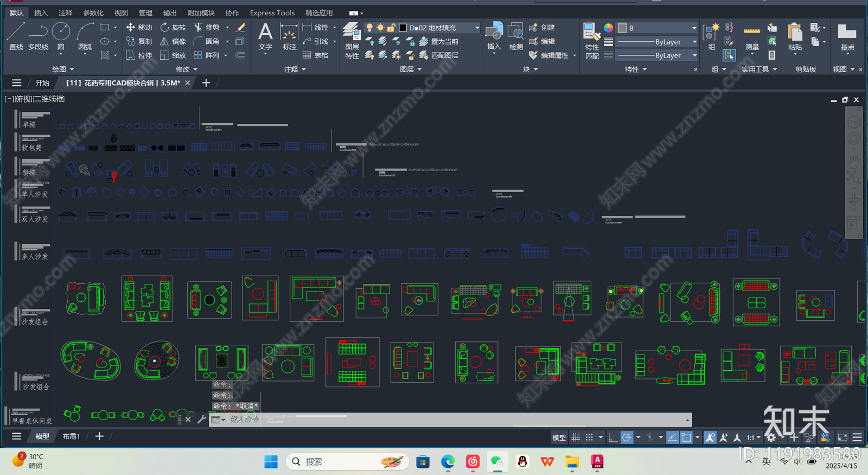Expand the first ByLayer linetype dropdown
This screenshot has height=475, width=868.
694,42
